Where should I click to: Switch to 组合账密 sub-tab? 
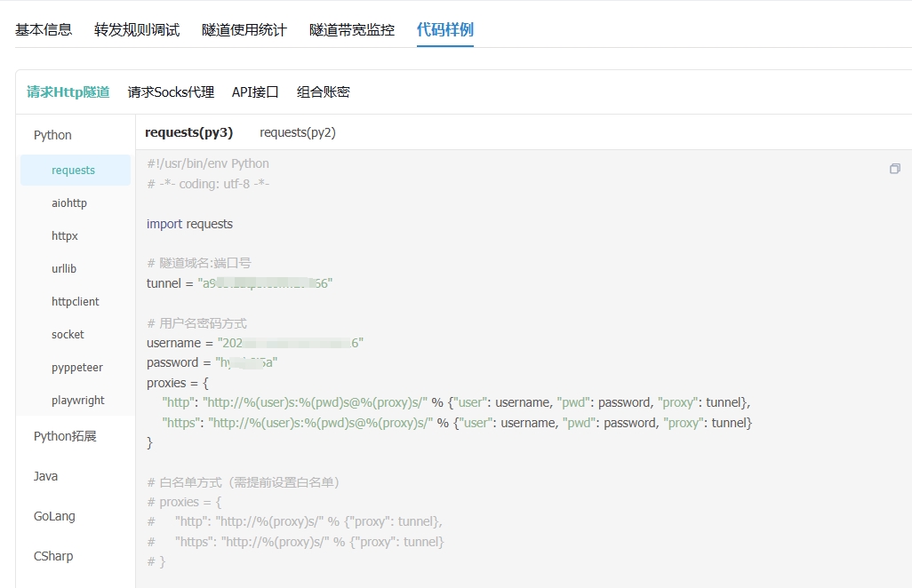(x=324, y=91)
